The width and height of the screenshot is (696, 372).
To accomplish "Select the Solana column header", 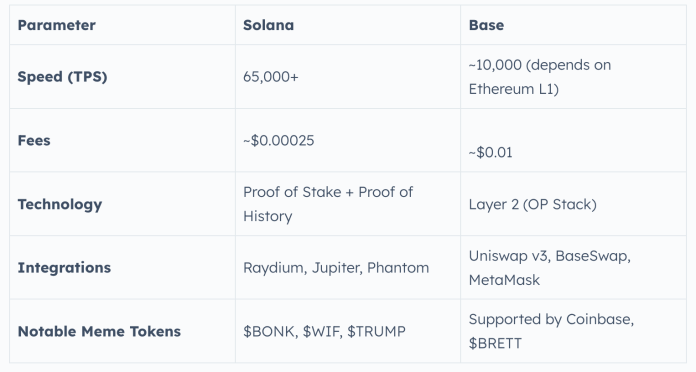I will pos(269,25).
